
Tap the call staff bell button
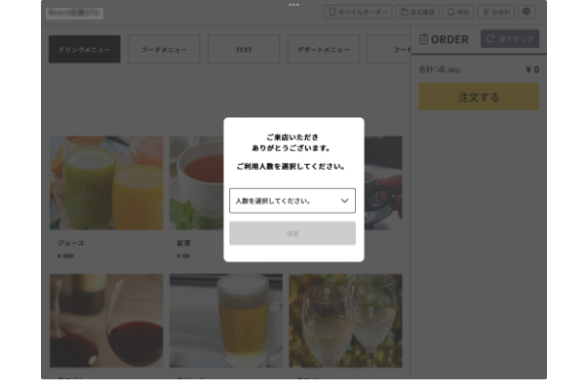coord(457,13)
